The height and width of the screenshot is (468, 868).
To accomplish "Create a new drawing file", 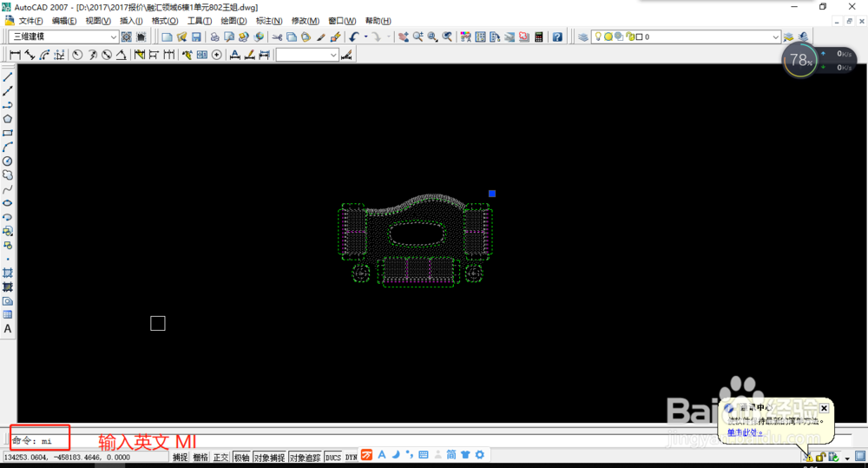I will point(167,37).
